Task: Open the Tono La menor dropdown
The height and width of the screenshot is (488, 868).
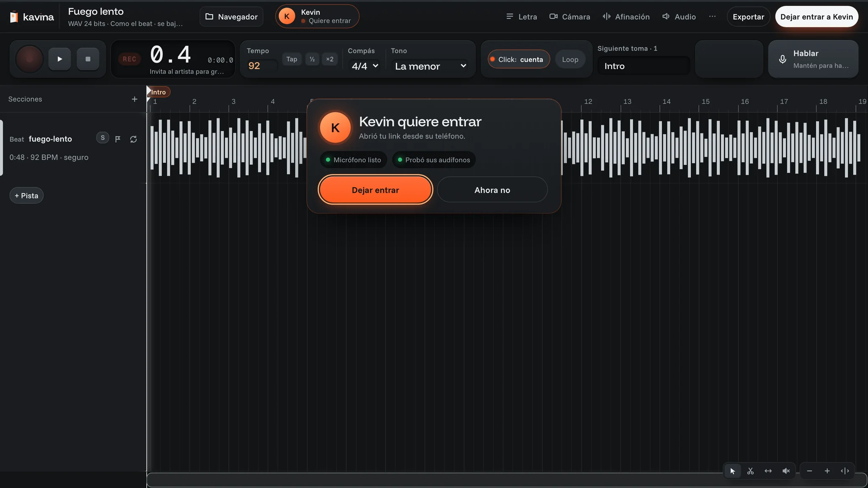Action: coord(430,66)
